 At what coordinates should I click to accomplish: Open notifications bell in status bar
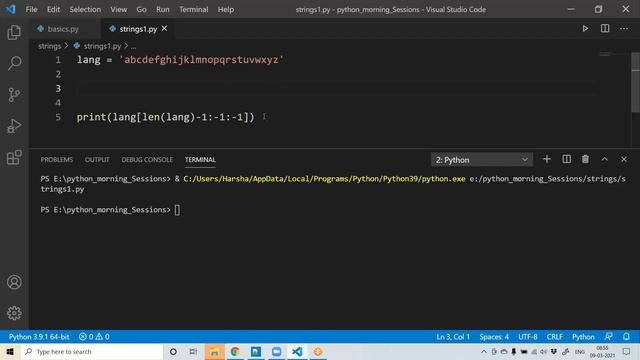coord(626,337)
